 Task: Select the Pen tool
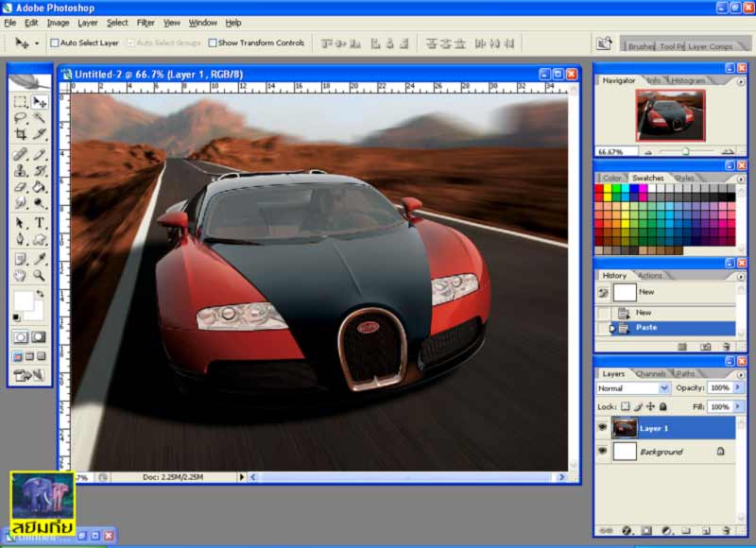(x=20, y=239)
